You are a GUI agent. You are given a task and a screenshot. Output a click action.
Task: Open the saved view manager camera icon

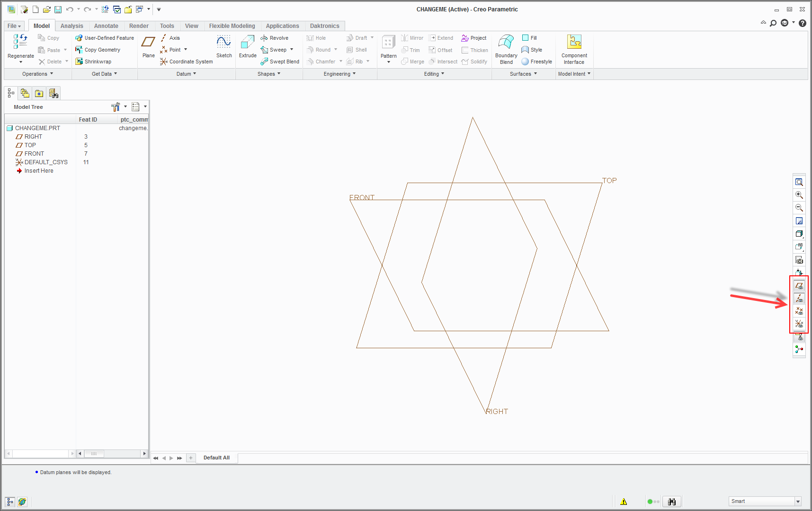click(799, 260)
